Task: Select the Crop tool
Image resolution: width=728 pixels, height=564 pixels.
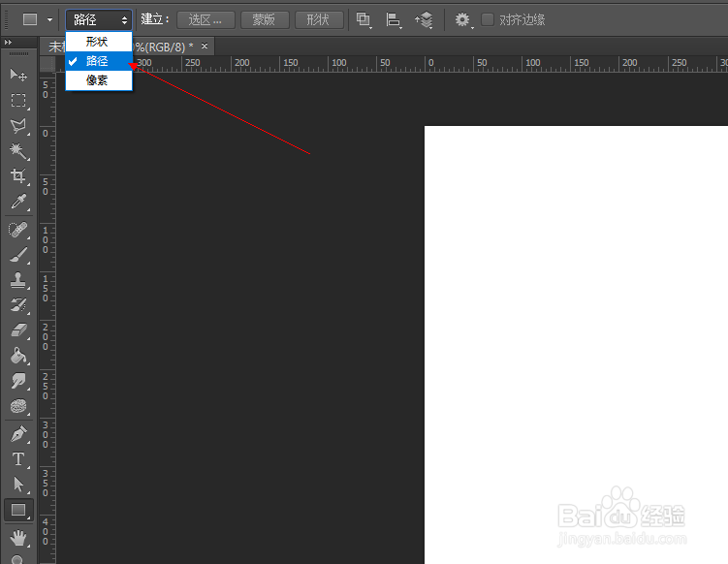Action: 18,176
